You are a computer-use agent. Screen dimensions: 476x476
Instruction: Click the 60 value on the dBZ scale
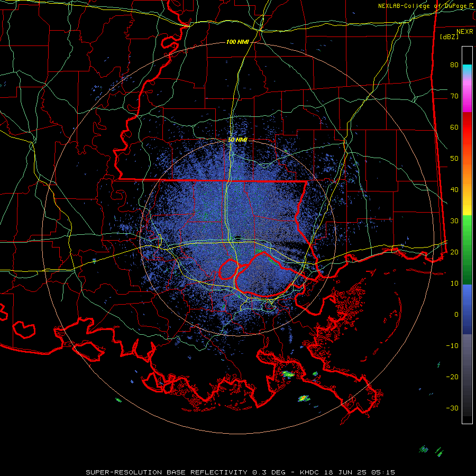pos(454,127)
